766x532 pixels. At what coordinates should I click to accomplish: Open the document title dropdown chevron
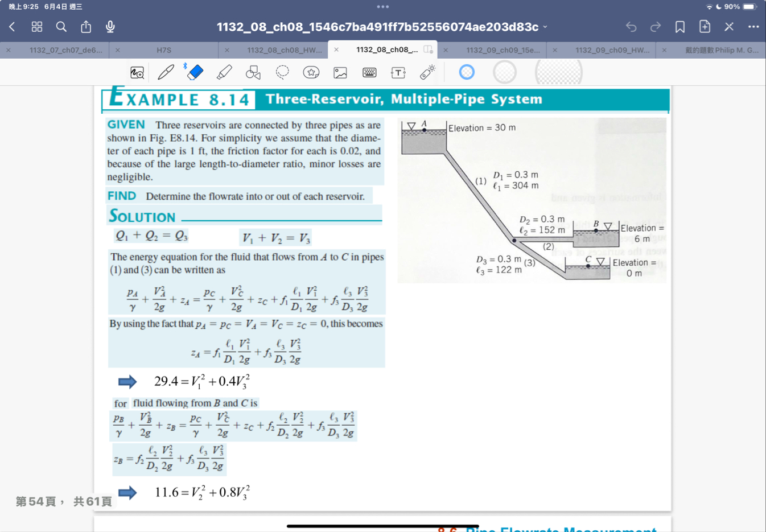coord(545,27)
